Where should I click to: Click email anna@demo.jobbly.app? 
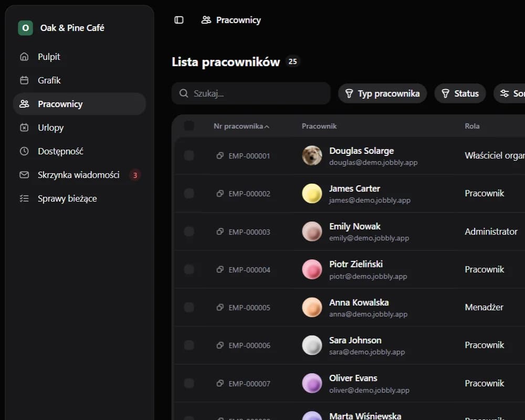(x=369, y=314)
